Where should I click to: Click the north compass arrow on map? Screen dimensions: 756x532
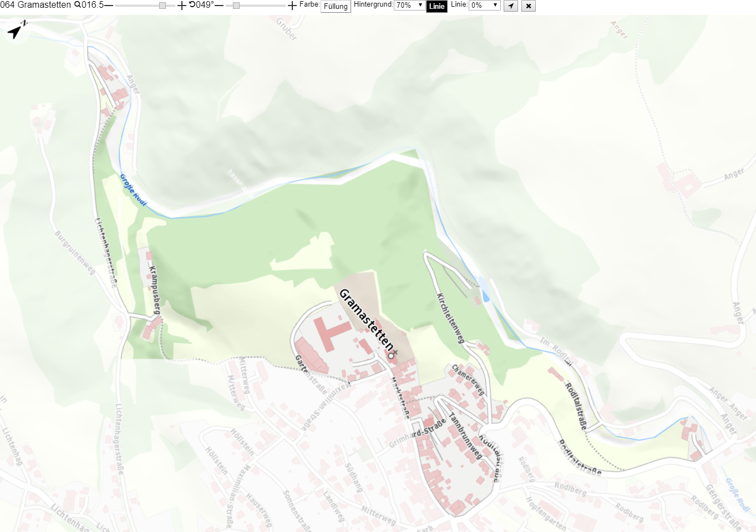click(16, 30)
